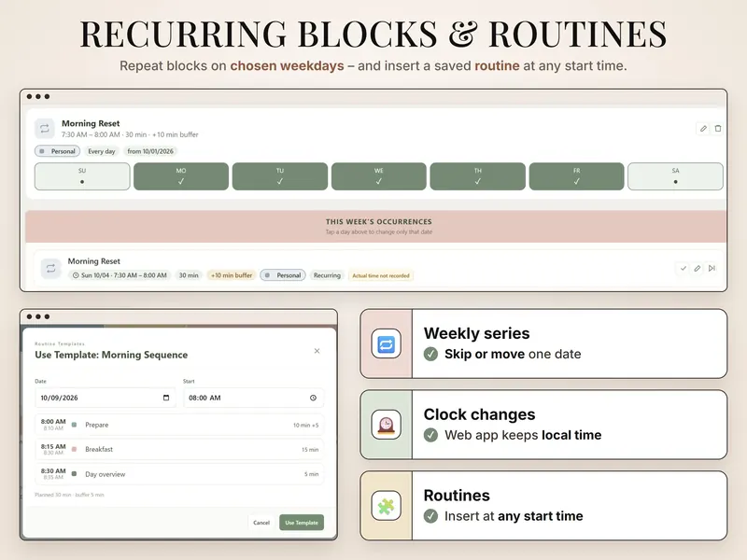Select the Day overview step at 8:30 AM
This screenshot has height=560, width=747.
click(x=179, y=474)
